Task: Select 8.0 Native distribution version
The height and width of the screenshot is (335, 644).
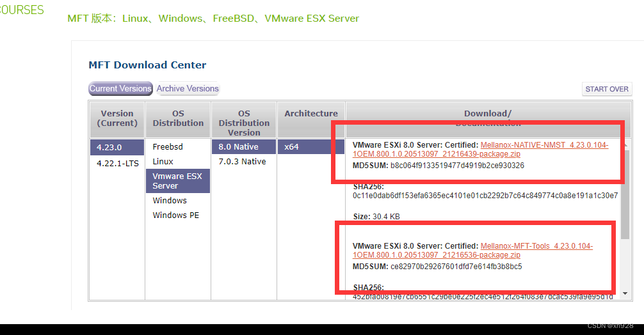Action: pos(243,147)
